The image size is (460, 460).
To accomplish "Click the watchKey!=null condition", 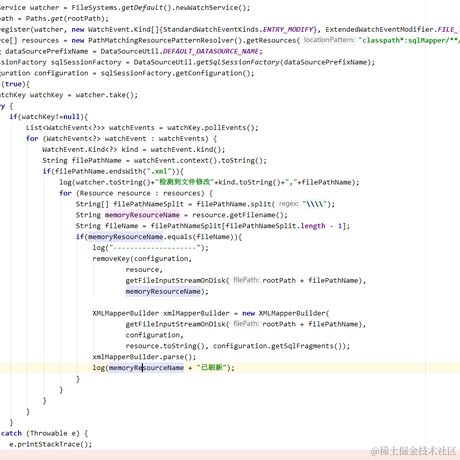I will coord(51,117).
